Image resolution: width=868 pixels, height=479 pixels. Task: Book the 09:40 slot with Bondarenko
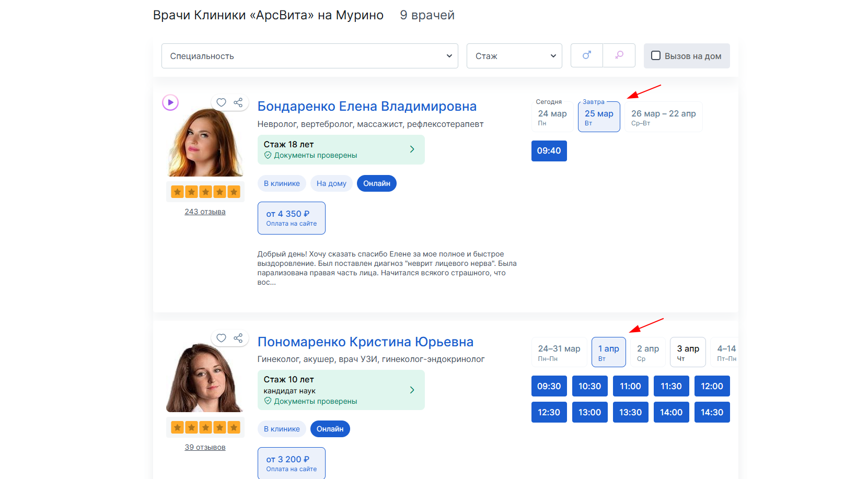(549, 151)
